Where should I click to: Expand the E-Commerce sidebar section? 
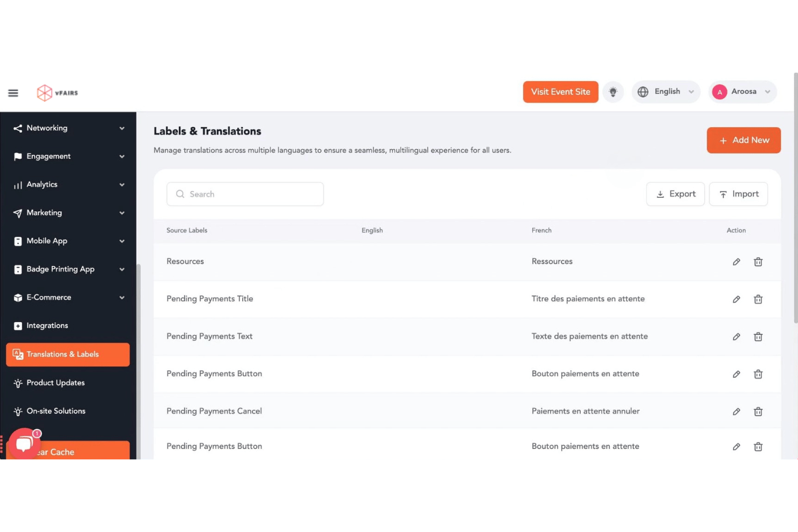[68, 298]
